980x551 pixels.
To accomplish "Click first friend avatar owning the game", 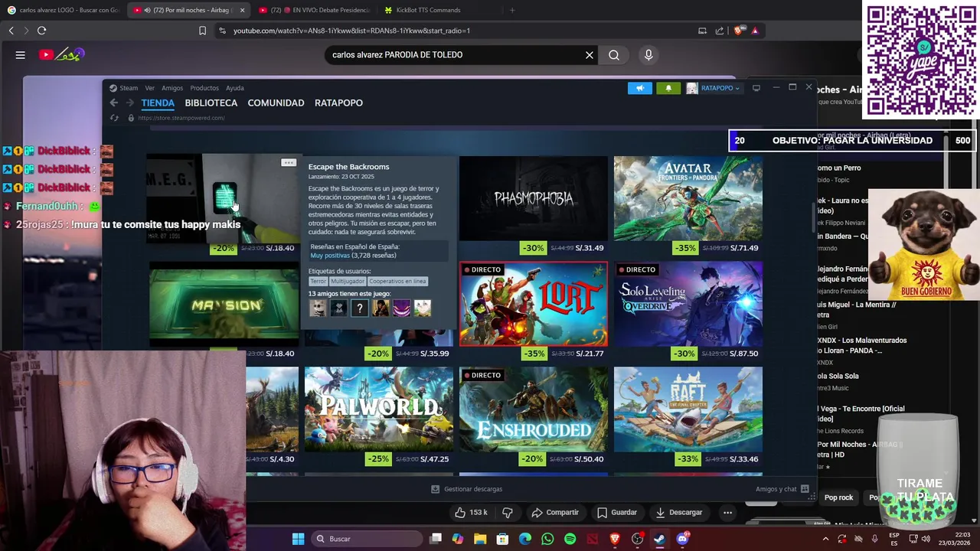I will (318, 308).
